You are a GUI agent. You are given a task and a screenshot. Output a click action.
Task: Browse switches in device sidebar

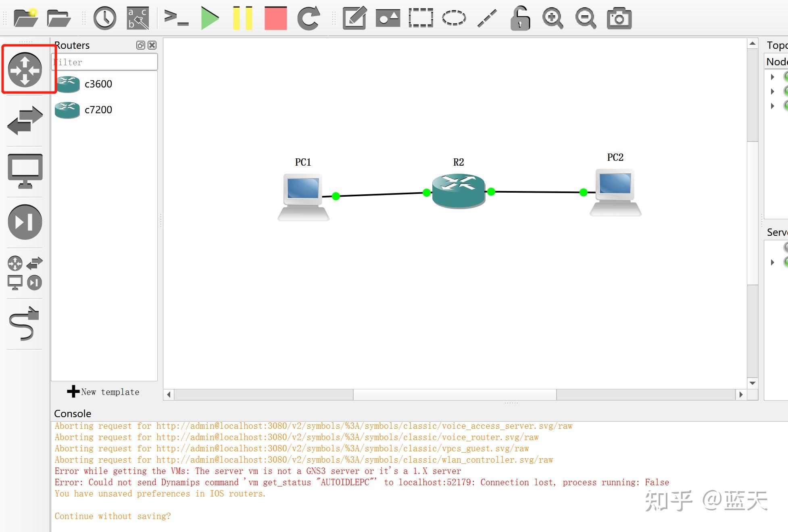coord(25,121)
